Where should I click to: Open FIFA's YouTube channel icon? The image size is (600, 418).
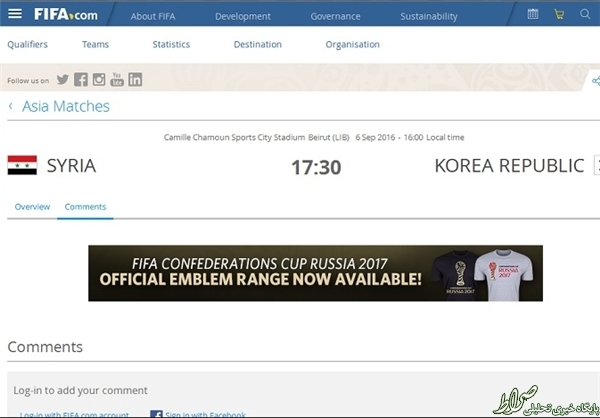[117, 79]
